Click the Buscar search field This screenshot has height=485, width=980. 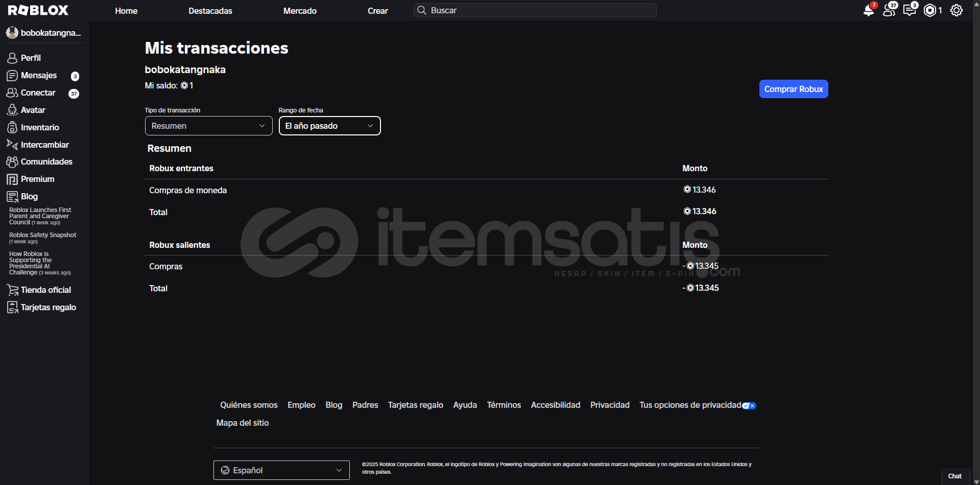tap(535, 10)
